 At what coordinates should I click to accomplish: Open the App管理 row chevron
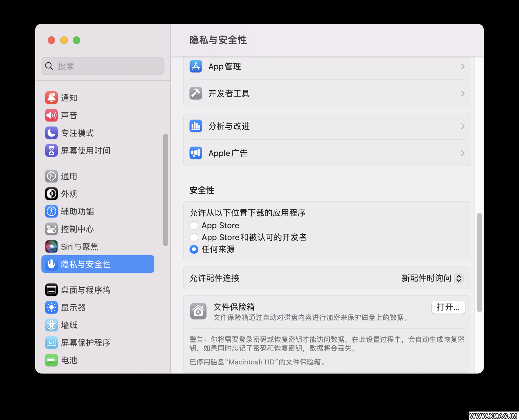(x=463, y=67)
